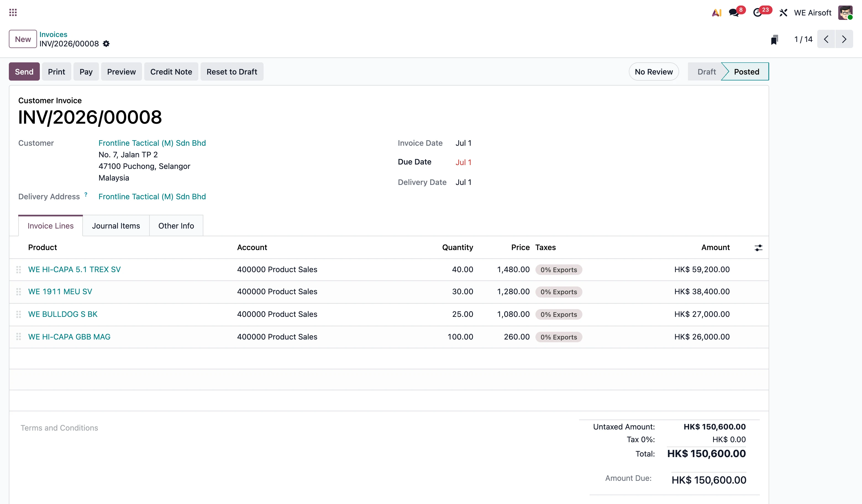
Task: Click the Print button
Action: [x=56, y=71]
